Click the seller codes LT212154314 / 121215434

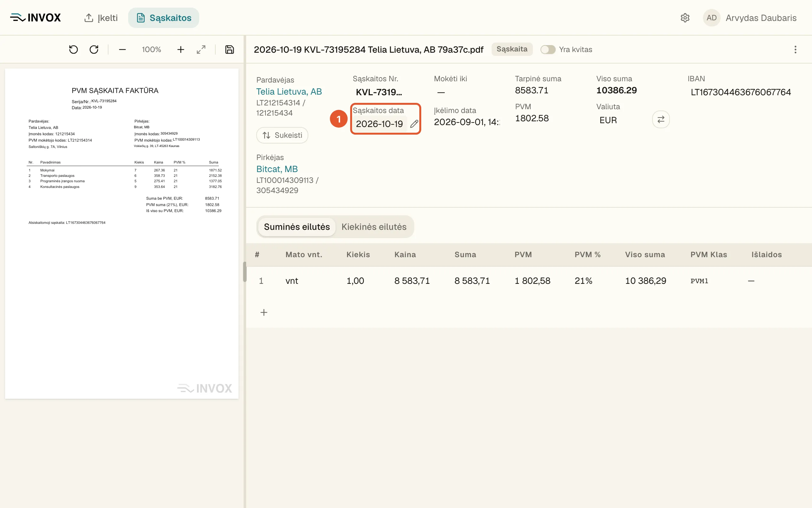pyautogui.click(x=281, y=108)
